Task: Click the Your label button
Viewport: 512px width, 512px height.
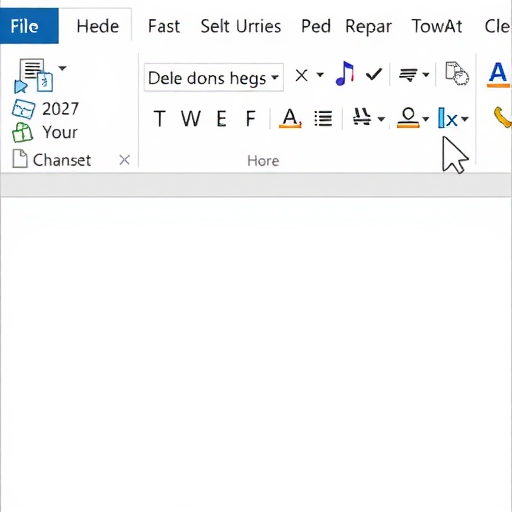Action: 60,132
